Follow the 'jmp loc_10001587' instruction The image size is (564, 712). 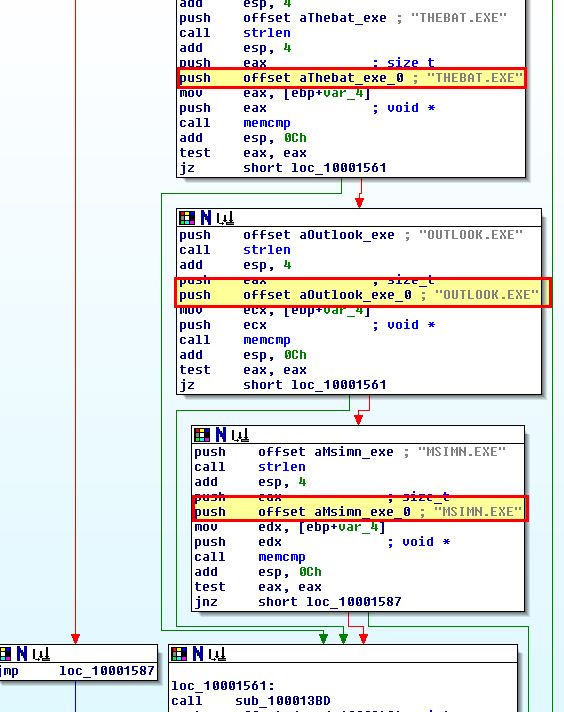pyautogui.click(x=77, y=671)
